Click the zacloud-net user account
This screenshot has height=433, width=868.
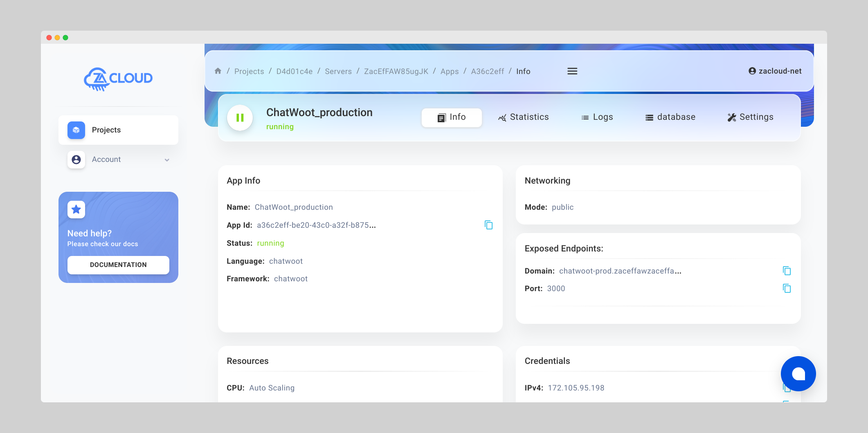[x=775, y=71]
